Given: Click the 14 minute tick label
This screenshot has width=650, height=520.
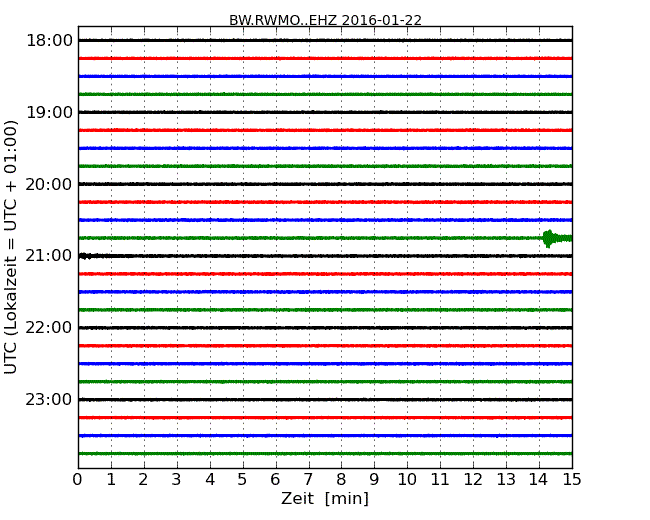Looking at the screenshot, I should pyautogui.click(x=538, y=480).
